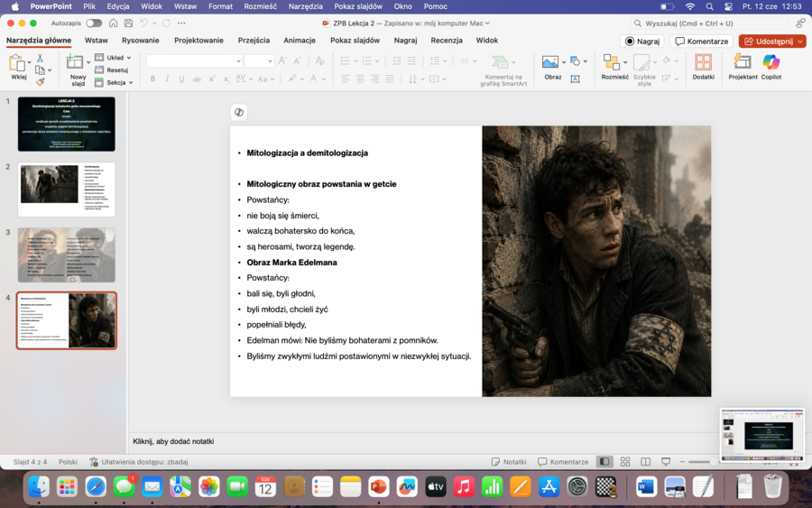Open the font size combo box
The image size is (812, 508).
[259, 61]
